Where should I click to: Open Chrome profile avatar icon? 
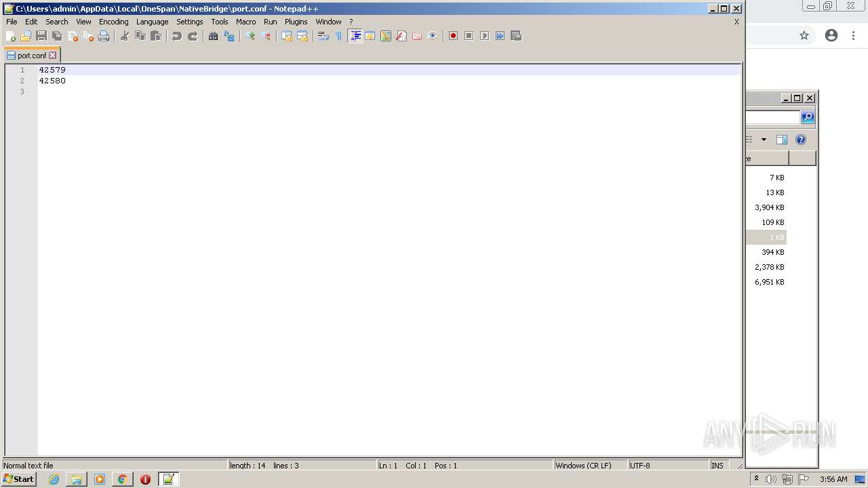(831, 35)
